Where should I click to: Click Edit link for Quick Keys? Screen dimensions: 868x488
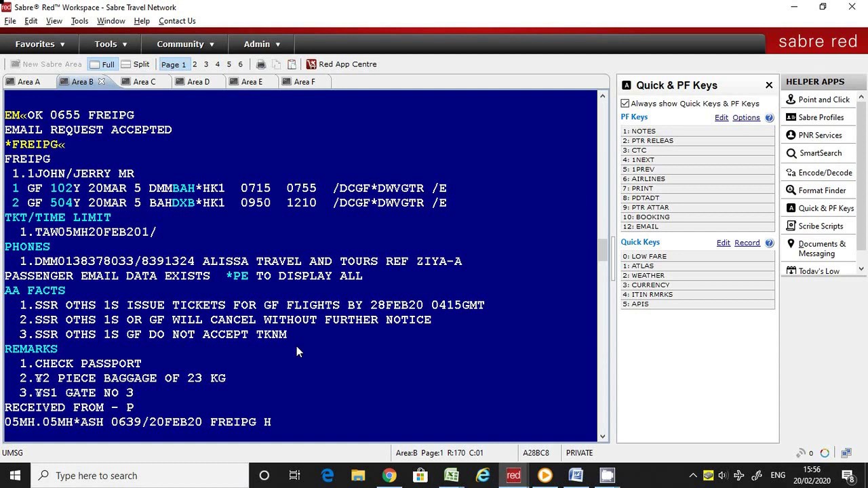pyautogui.click(x=724, y=243)
